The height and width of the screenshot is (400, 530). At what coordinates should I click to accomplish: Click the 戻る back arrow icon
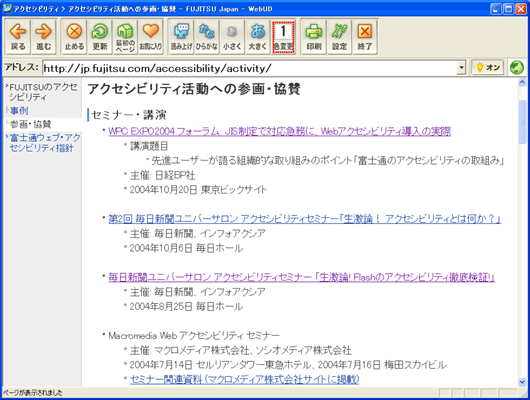tap(18, 37)
